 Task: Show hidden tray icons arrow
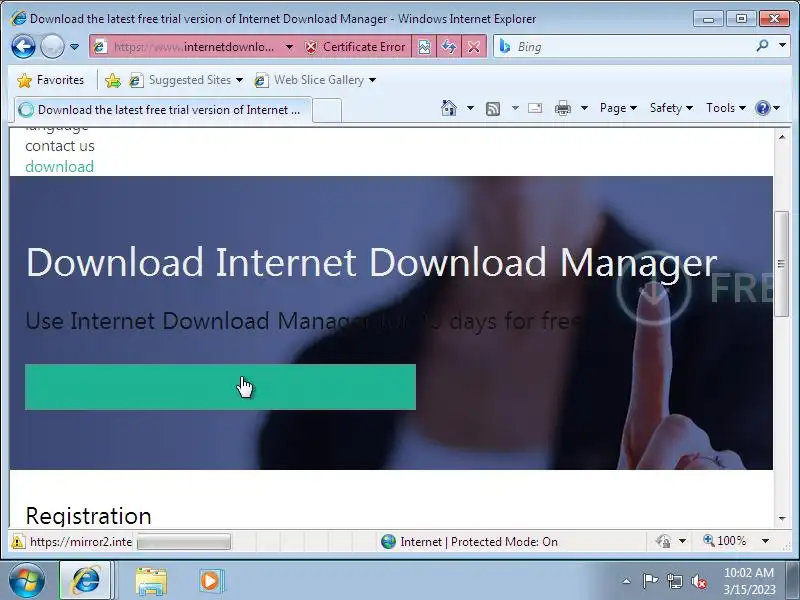(x=627, y=581)
